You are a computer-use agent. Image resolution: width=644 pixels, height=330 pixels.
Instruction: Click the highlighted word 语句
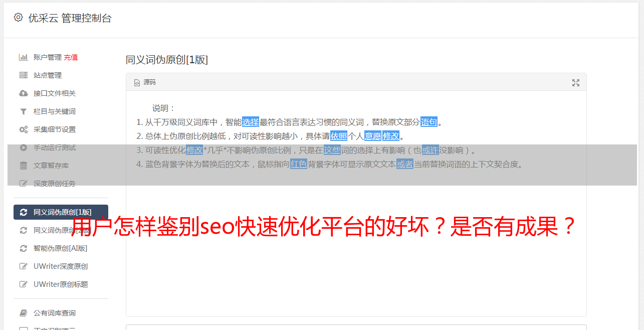[x=429, y=122]
